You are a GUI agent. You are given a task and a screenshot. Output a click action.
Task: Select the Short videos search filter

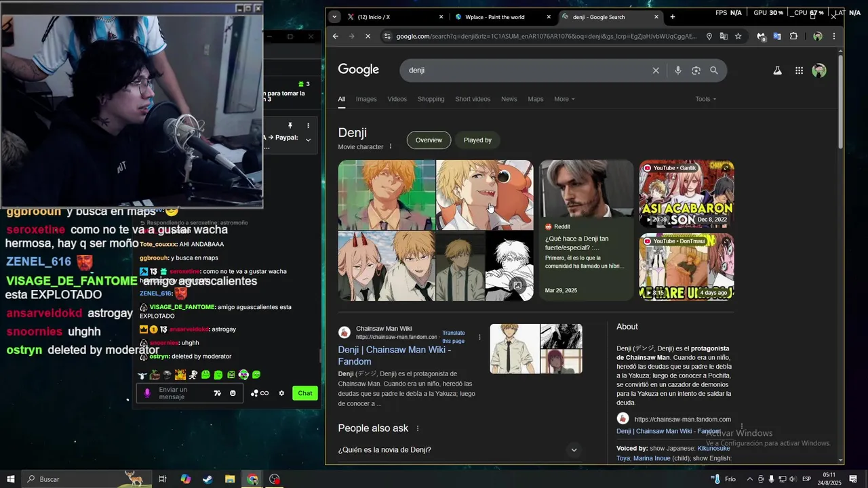(473, 99)
